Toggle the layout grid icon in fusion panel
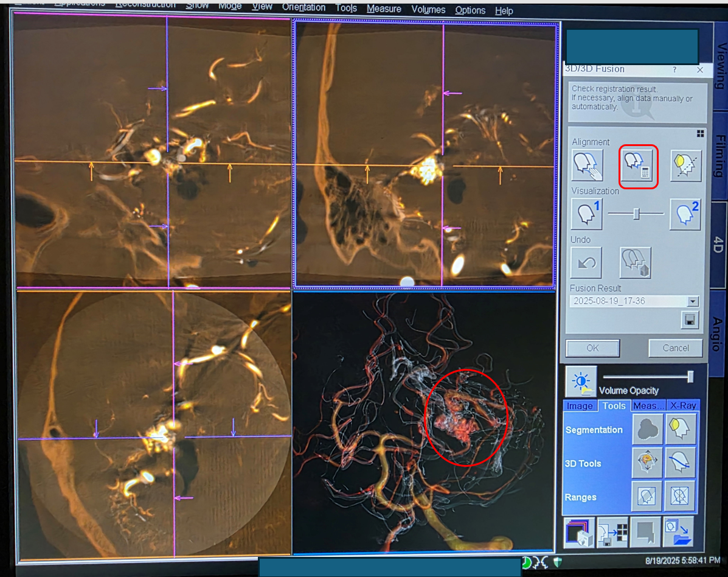Viewport: 728px width, 577px height. tap(701, 133)
